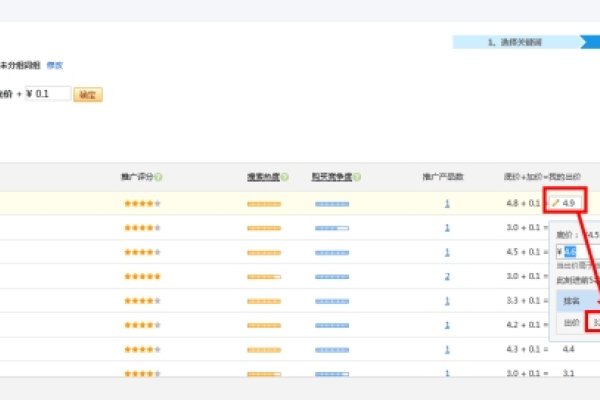
Task: Click the pencil edit icon beside 4.9
Action: (x=555, y=203)
